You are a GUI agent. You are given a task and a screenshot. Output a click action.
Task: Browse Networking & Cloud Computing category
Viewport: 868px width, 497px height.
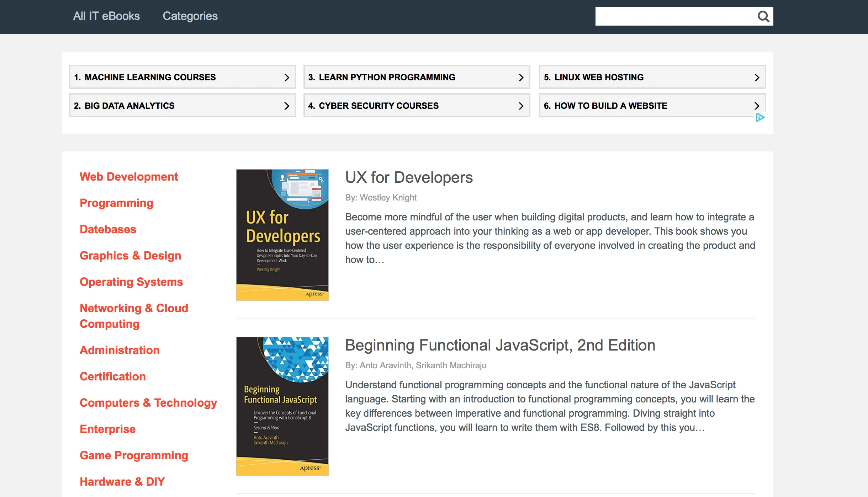[x=134, y=316]
